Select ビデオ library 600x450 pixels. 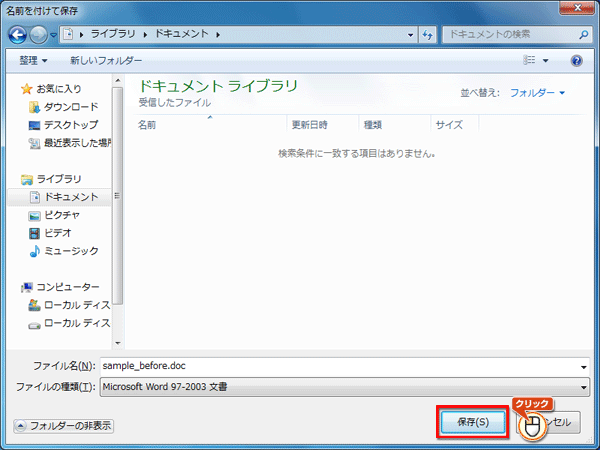(x=58, y=233)
